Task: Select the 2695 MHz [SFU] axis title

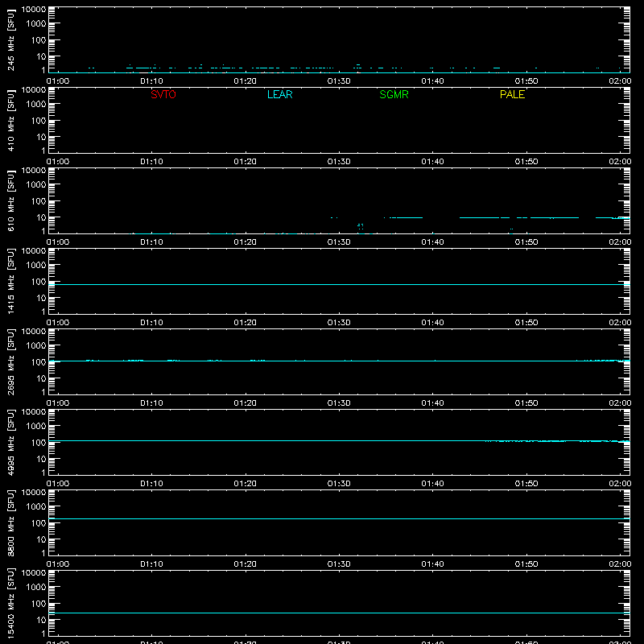Action: (x=10, y=362)
